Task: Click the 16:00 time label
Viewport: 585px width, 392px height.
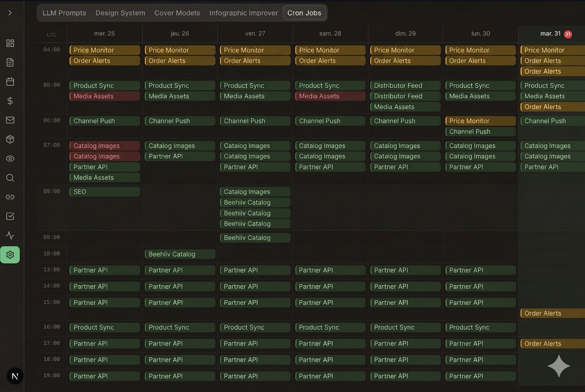Action: pos(52,327)
